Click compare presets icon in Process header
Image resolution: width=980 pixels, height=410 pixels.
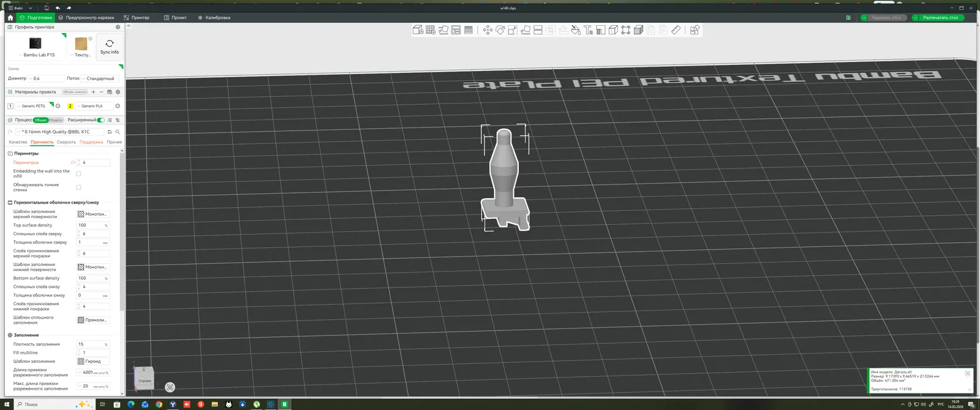tap(118, 120)
